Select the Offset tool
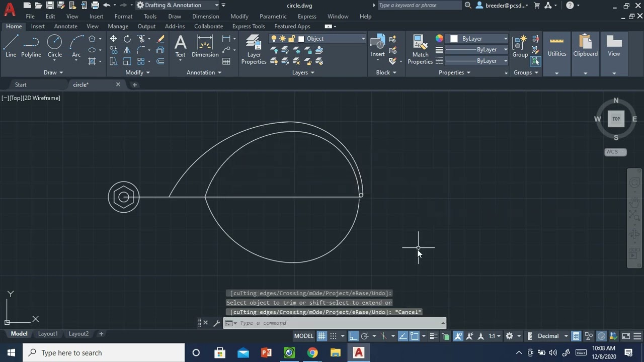 [x=160, y=61]
